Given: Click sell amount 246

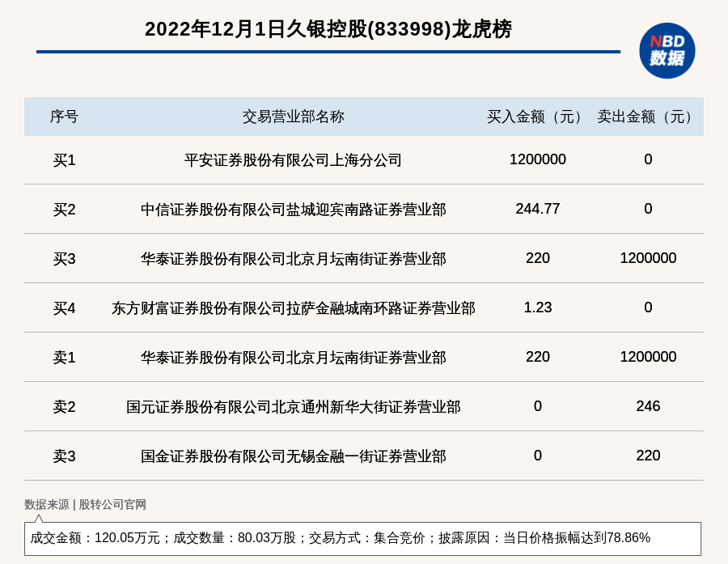Looking at the screenshot, I should click(x=648, y=405).
